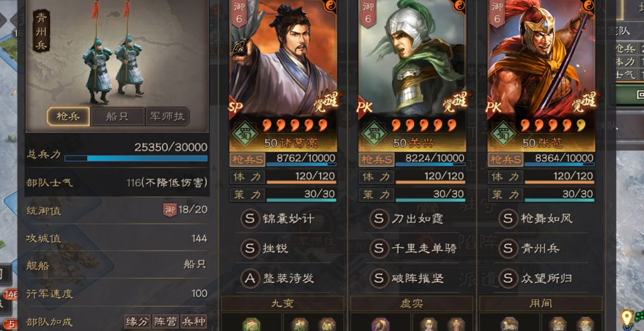Click the 缘分 bonus button
The height and width of the screenshot is (331, 644).
coord(137,322)
